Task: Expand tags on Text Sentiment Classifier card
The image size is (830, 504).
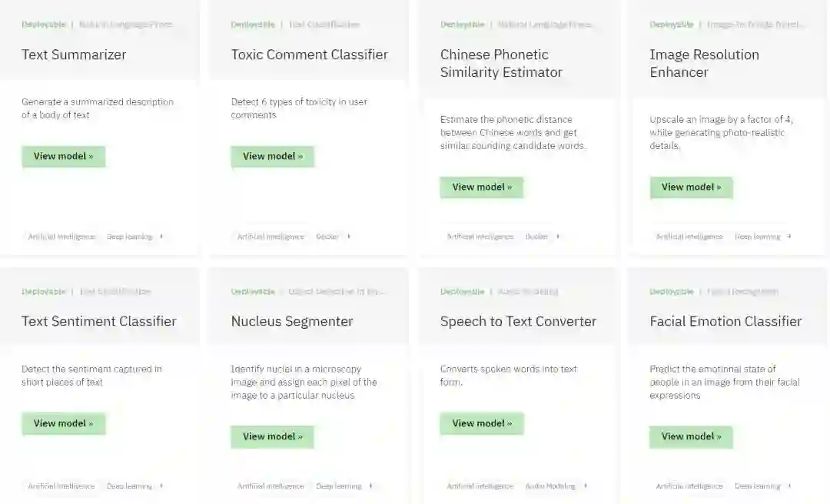Action: tap(161, 486)
